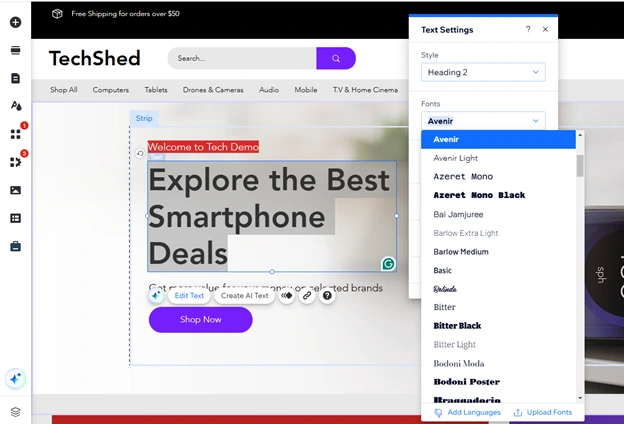624x424 pixels.
Task: Pick Barlow Medium in font list
Action: tap(460, 252)
